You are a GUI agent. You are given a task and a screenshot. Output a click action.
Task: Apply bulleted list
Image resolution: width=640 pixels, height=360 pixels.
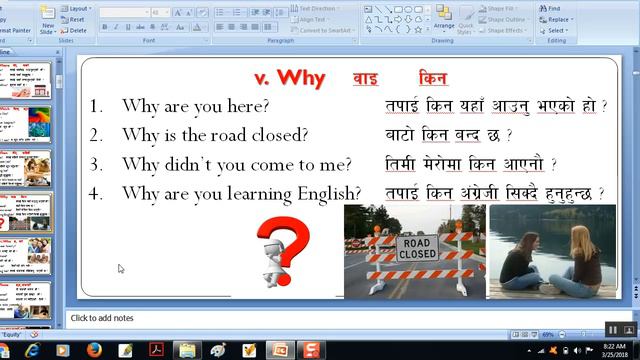pos(221,13)
